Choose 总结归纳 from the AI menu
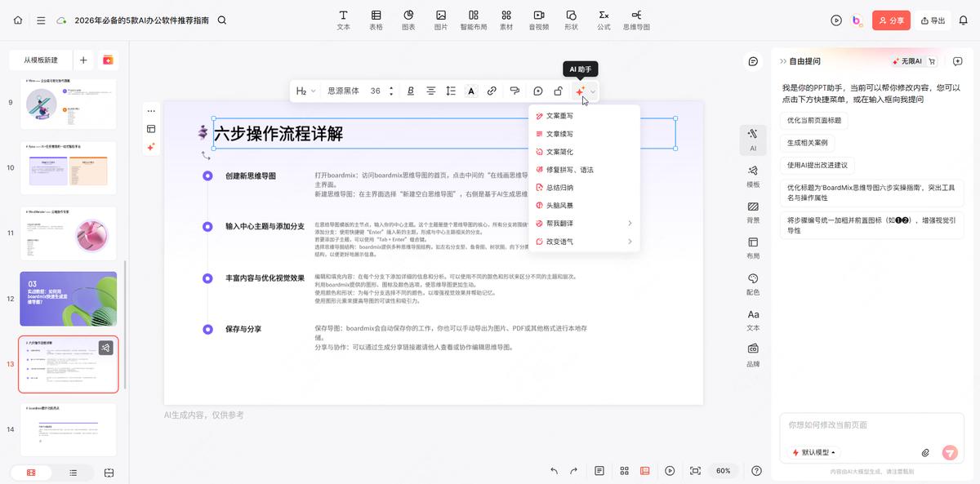This screenshot has width=980, height=484. click(584, 188)
